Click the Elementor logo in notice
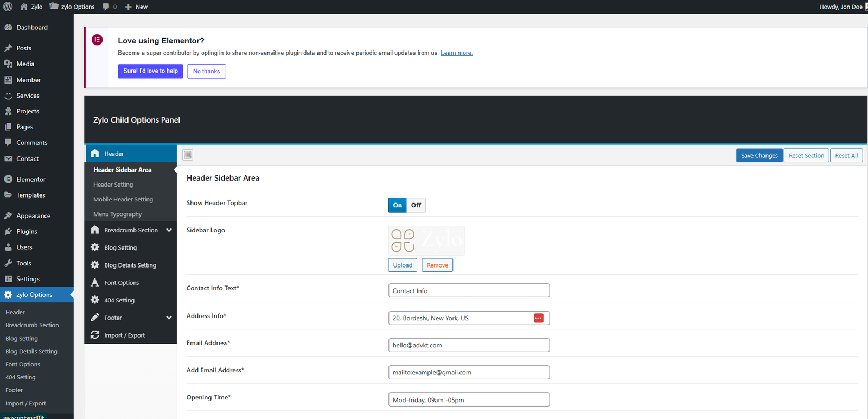This screenshot has width=868, height=419. pos(97,40)
